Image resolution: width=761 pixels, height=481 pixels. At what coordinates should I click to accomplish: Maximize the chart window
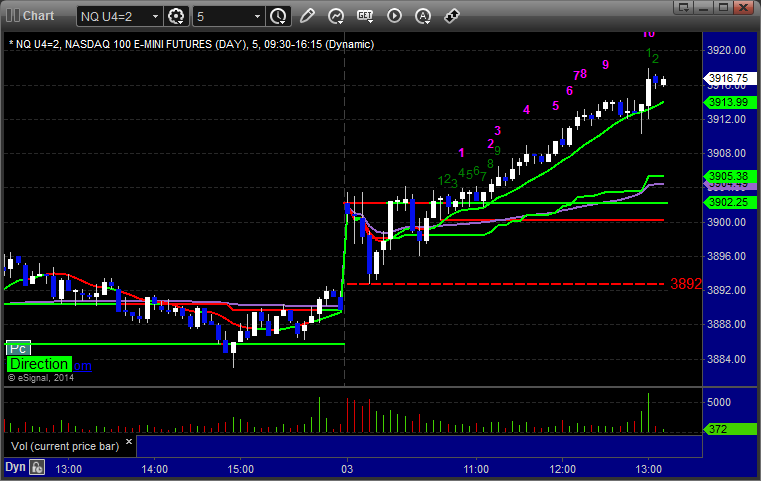[723, 7]
